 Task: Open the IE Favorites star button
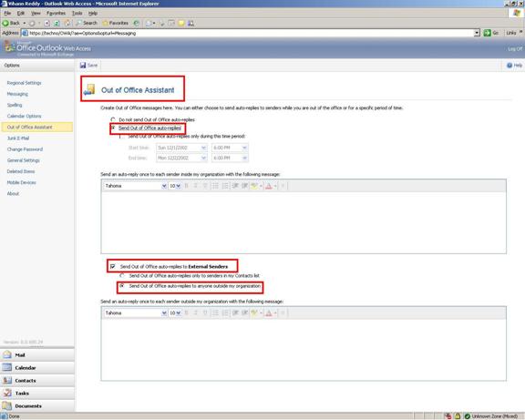tap(115, 23)
